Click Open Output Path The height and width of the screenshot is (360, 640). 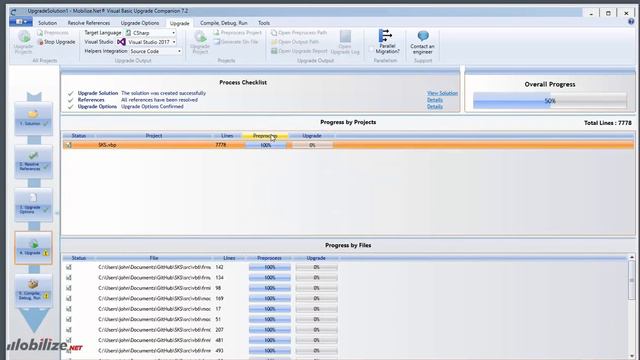(295, 42)
